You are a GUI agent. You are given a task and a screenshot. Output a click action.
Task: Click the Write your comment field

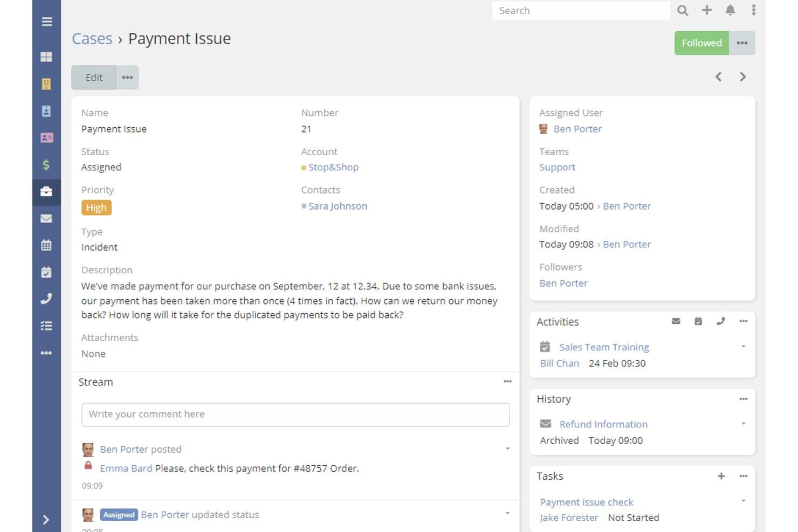[295, 414]
